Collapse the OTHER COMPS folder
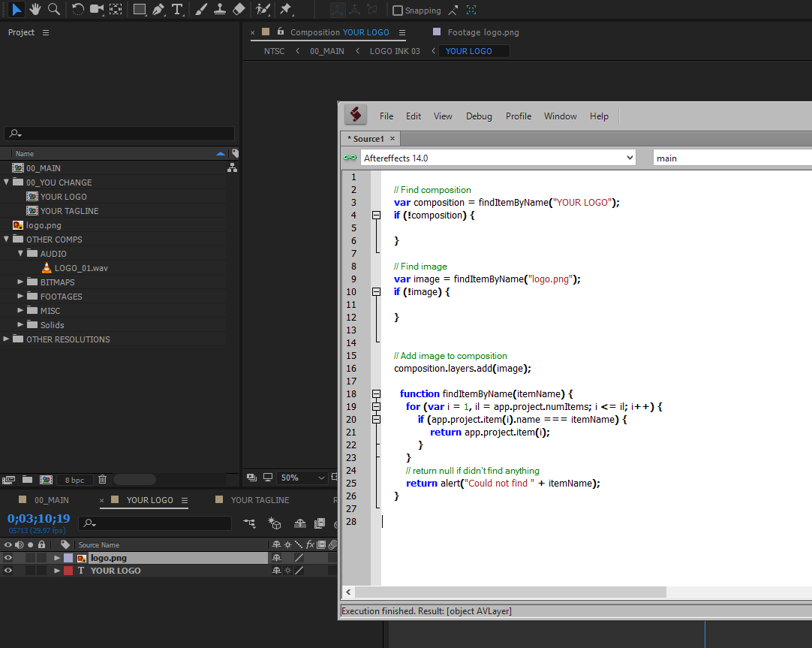 pos(7,240)
